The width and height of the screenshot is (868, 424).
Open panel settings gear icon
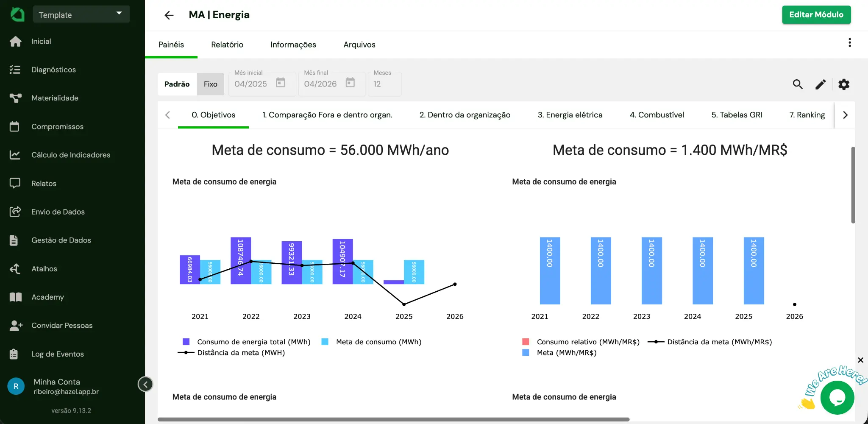pos(844,84)
